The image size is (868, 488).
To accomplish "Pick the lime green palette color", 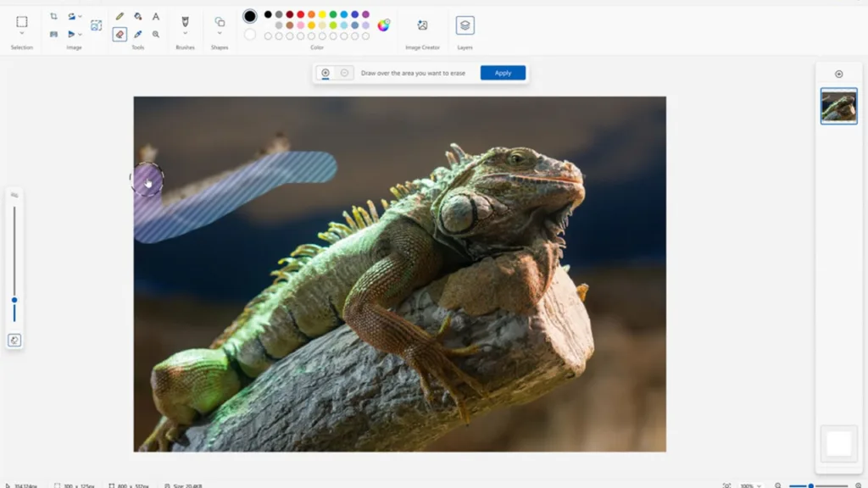I will pyautogui.click(x=333, y=25).
